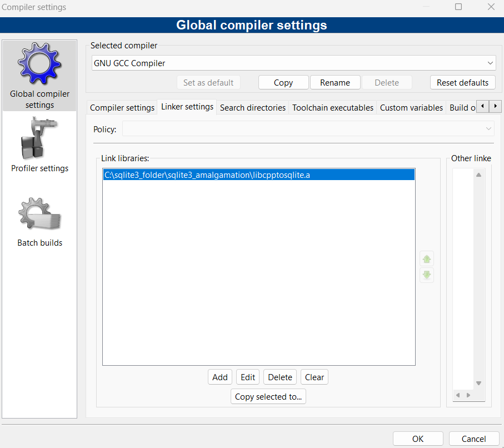Clear all link libraries

(314, 377)
